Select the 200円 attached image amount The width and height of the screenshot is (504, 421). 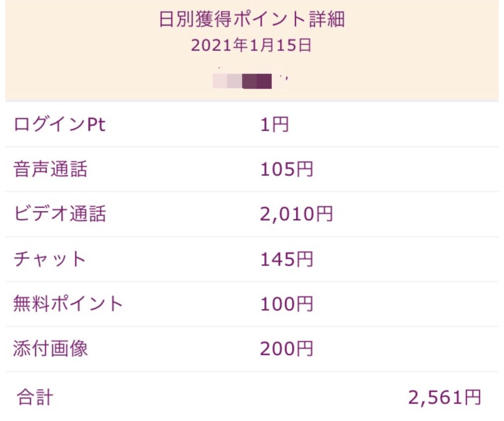tap(286, 349)
